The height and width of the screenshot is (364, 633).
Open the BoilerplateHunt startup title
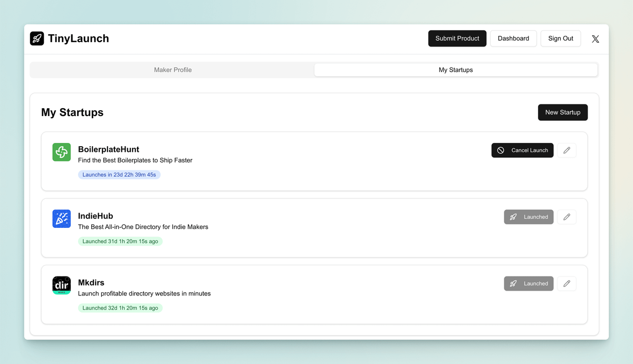(109, 149)
